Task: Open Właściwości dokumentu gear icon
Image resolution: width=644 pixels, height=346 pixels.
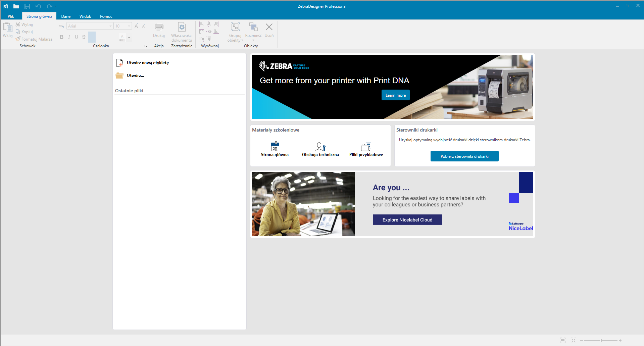Action: [x=182, y=27]
